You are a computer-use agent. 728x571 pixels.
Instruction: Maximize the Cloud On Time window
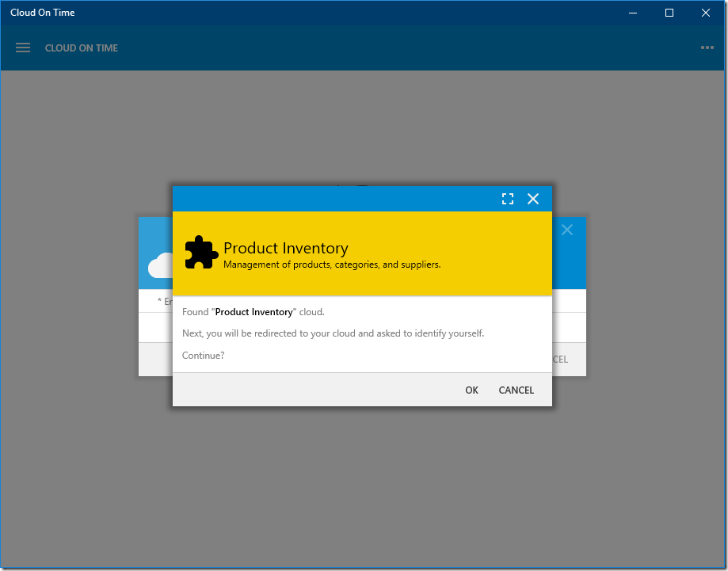click(x=669, y=13)
